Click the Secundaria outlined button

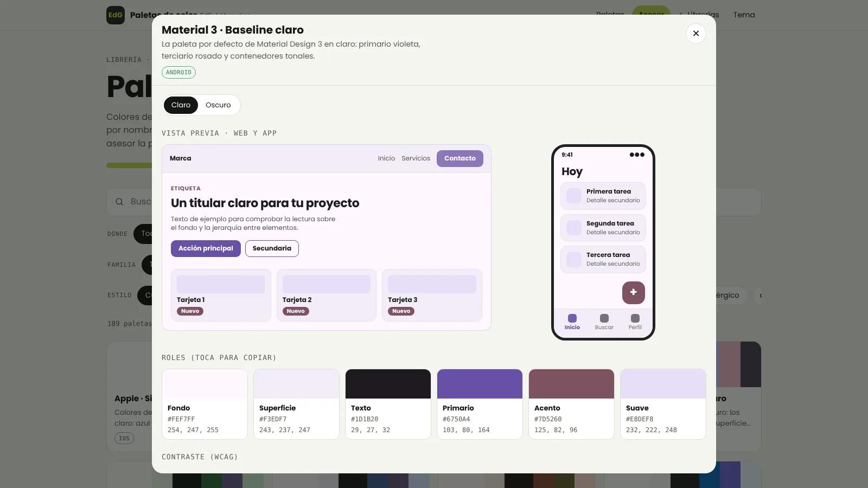(x=272, y=248)
